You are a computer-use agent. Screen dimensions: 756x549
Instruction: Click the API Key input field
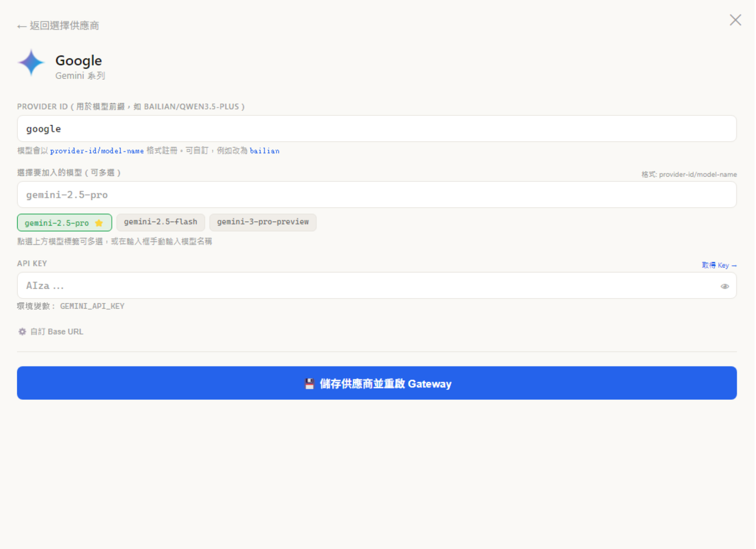click(x=377, y=286)
